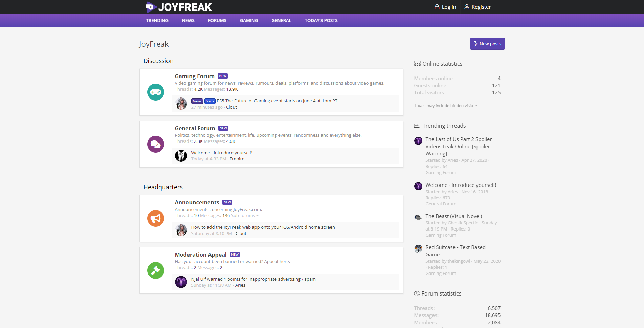The height and width of the screenshot is (328, 644).
Task: Click the NEW badge beside Gaming Forum
Action: [223, 76]
